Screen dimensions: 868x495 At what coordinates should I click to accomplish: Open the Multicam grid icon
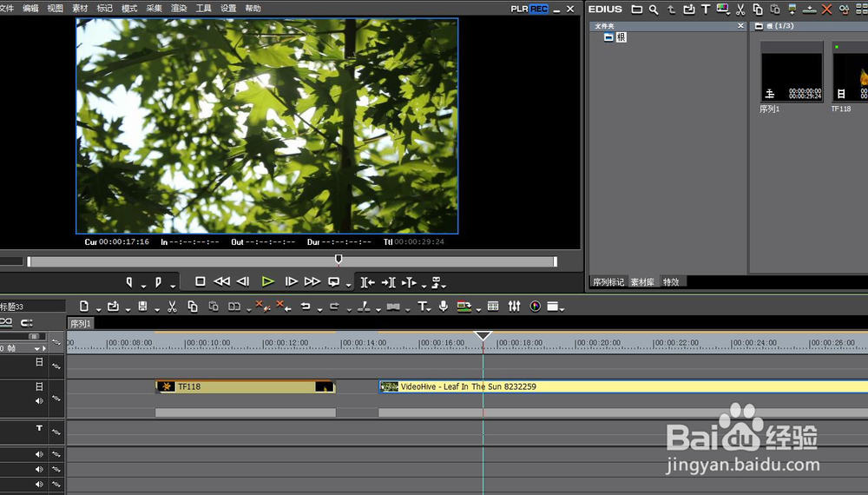pos(493,307)
